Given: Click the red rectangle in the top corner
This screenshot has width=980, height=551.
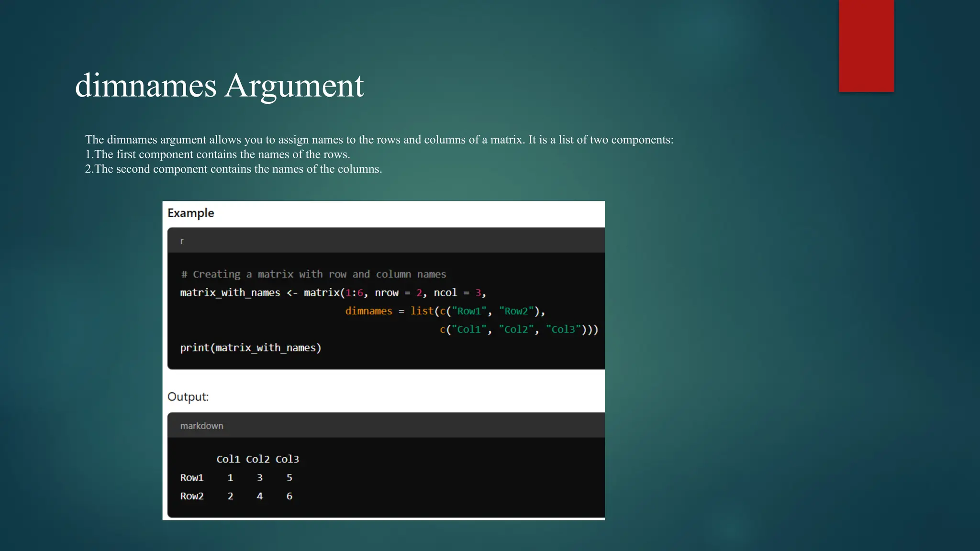Looking at the screenshot, I should [x=867, y=46].
